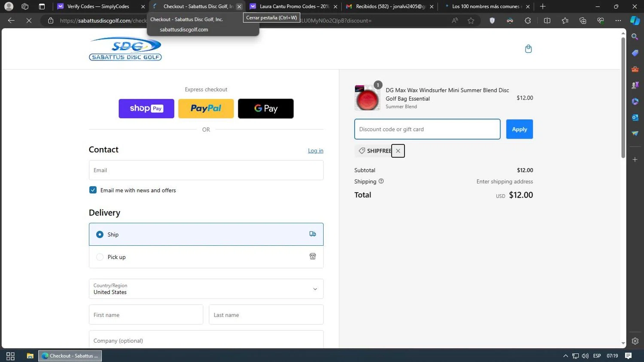This screenshot has height=362, width=644.
Task: Open the Windows Start menu
Action: tap(10, 356)
